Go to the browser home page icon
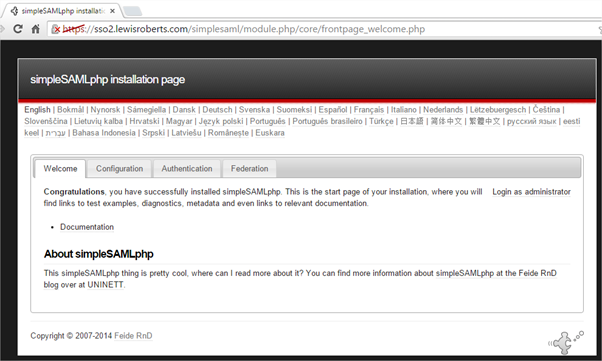The image size is (602, 361). point(35,29)
